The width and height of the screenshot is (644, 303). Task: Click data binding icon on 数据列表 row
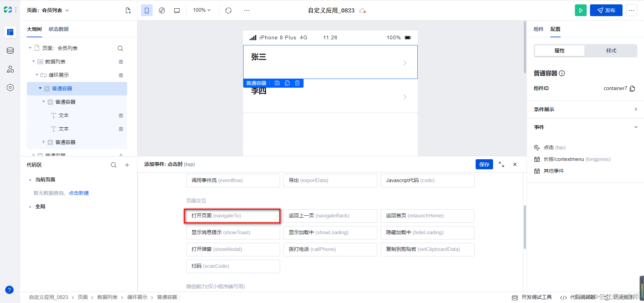point(121,62)
